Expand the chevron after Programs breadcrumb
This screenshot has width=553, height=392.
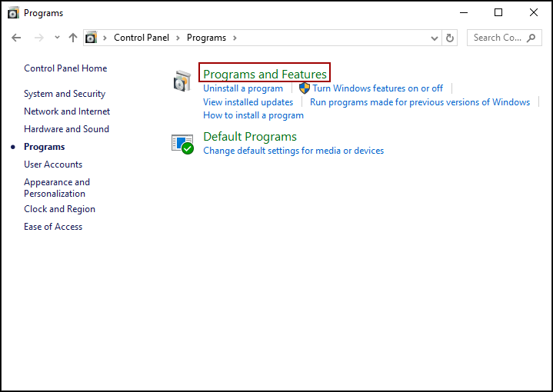coord(235,38)
